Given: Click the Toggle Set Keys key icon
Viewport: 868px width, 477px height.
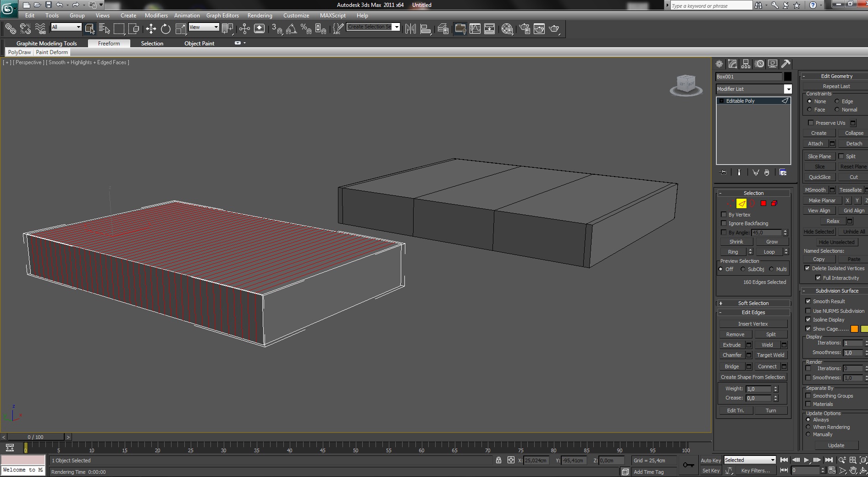Looking at the screenshot, I should point(688,465).
